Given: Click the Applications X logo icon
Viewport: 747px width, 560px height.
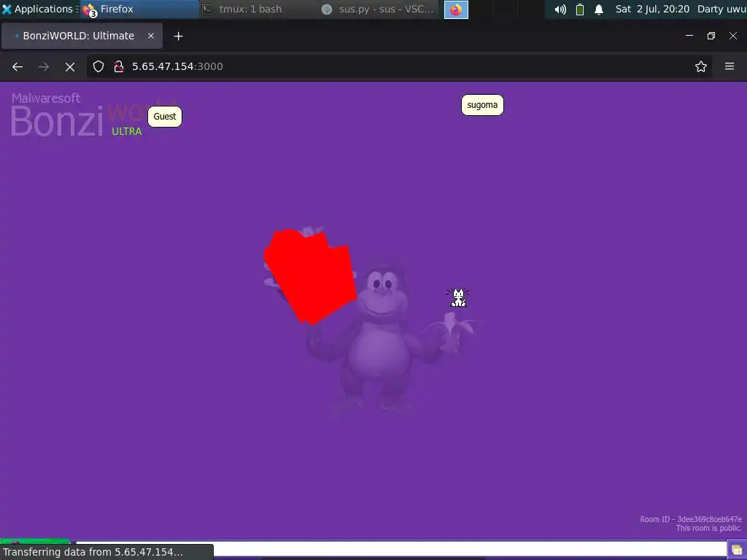Looking at the screenshot, I should (7, 9).
